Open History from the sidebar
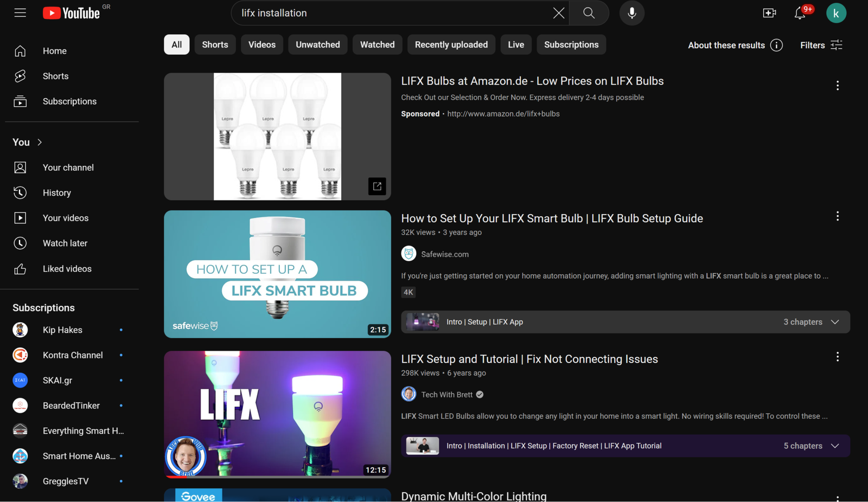Screen dimensions: 868x502 pos(56,193)
